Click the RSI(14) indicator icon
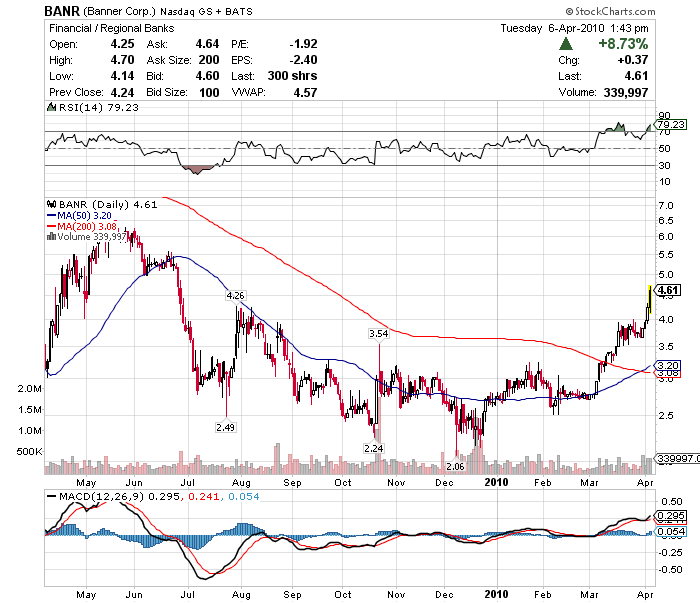700x603 pixels. tap(52, 107)
